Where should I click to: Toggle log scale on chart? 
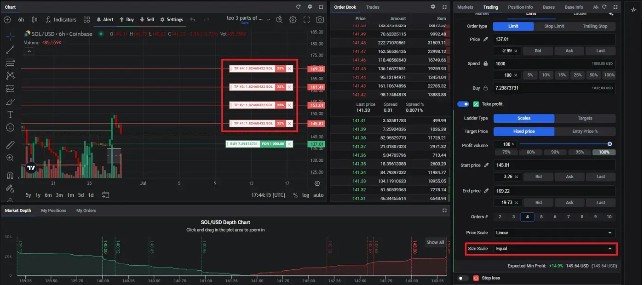point(306,195)
